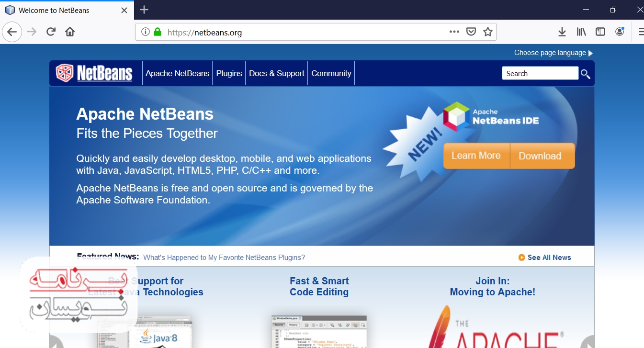Open the Community menu
The image size is (644, 348).
[x=331, y=73]
